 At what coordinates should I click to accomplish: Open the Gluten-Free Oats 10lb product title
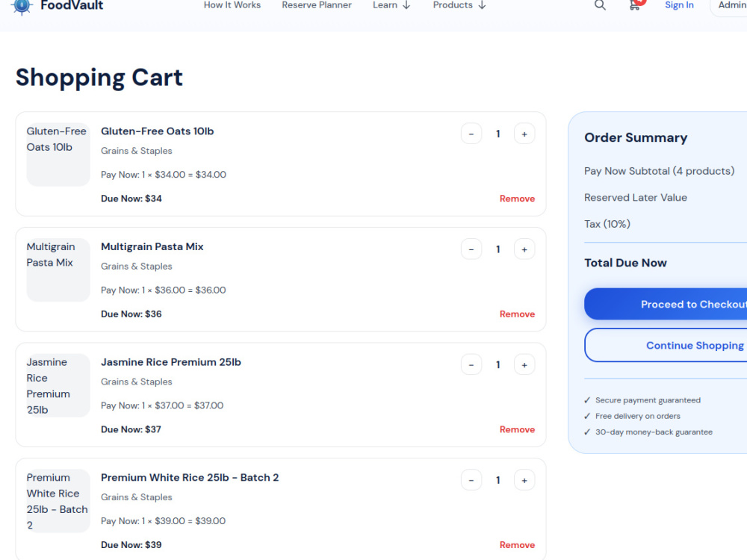(x=157, y=131)
